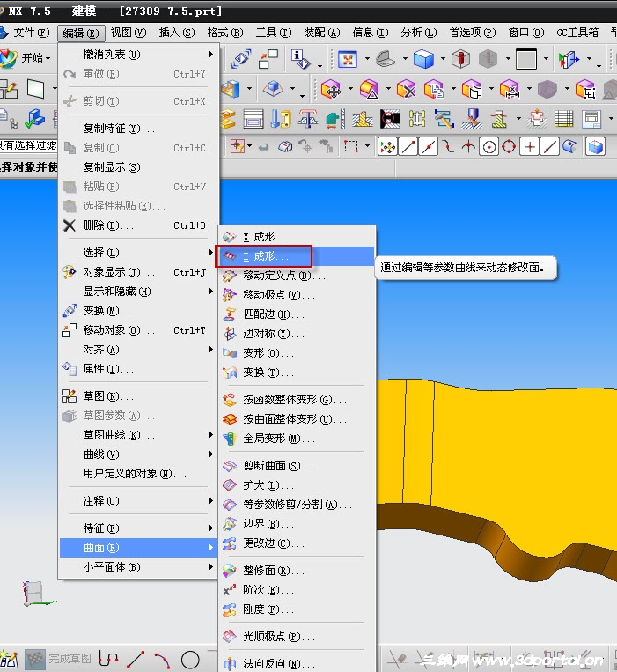Image resolution: width=617 pixels, height=672 pixels.
Task: Choose 光顺极点(P) command
Action: [x=296, y=637]
